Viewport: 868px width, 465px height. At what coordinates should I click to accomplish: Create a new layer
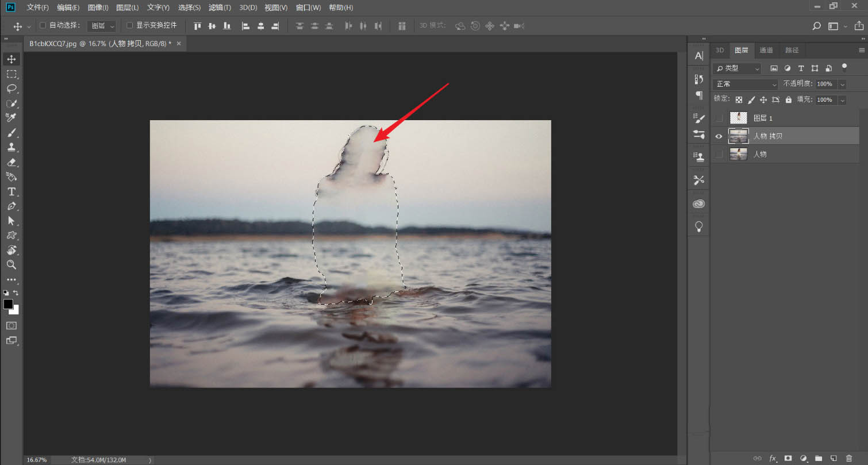point(834,458)
